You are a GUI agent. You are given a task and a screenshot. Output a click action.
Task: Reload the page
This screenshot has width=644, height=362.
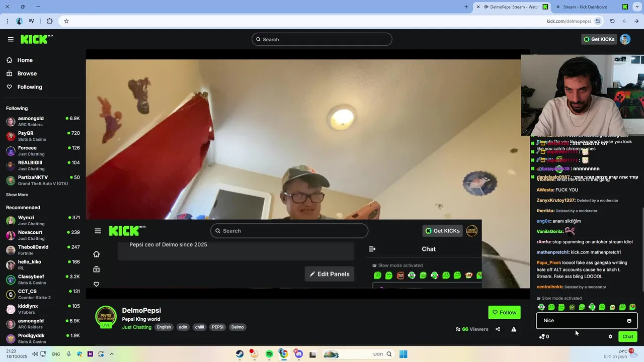tap(612, 21)
